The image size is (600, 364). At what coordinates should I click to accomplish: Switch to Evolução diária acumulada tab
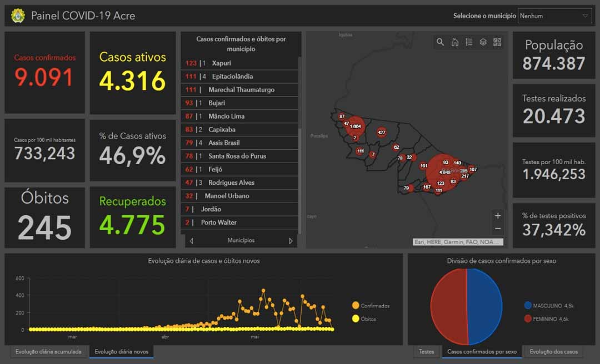pyautogui.click(x=48, y=352)
